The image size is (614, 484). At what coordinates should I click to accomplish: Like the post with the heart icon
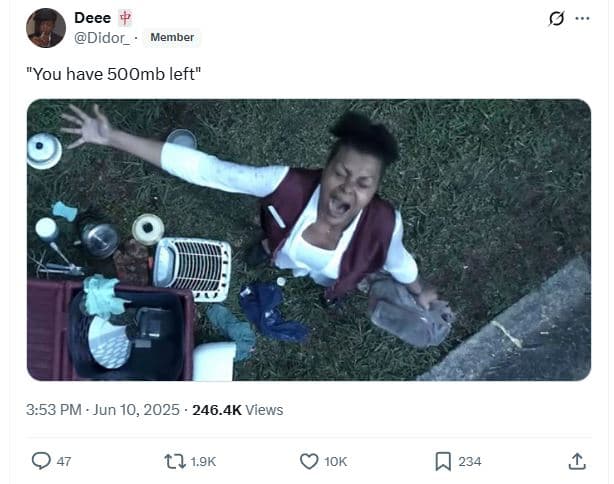[x=309, y=461]
